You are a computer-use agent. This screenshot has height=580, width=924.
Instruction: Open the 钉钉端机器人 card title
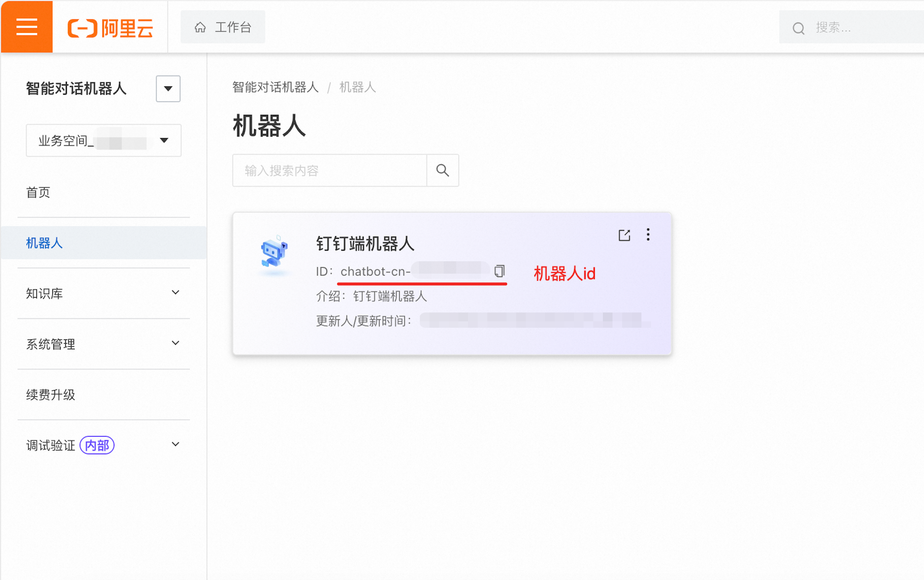click(x=365, y=243)
